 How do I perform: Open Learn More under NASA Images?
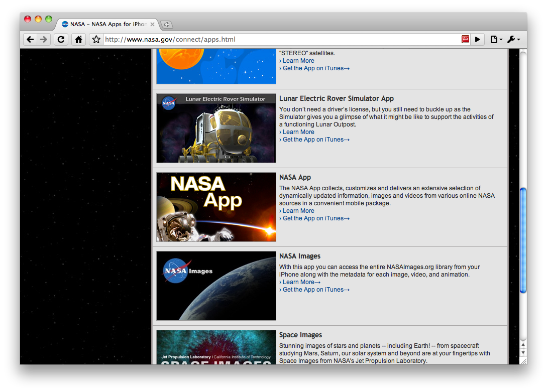[300, 282]
